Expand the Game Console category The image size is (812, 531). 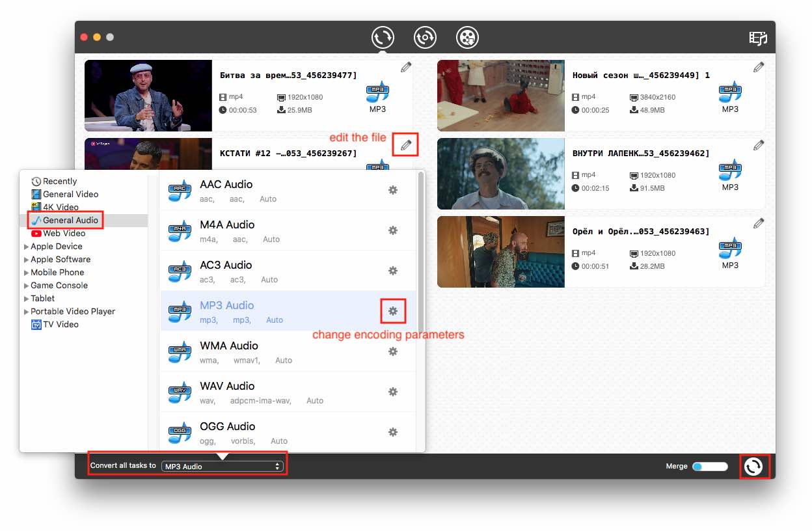(x=59, y=286)
